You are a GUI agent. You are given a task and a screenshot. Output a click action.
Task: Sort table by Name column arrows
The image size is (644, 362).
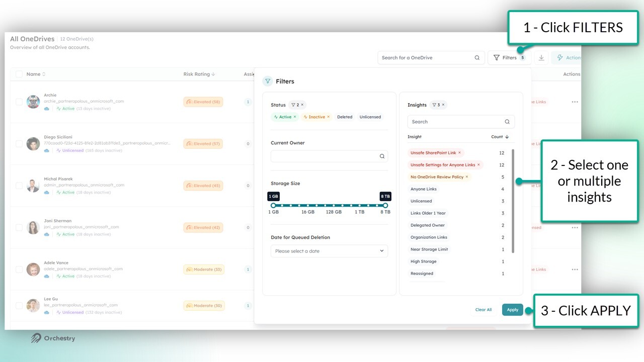pos(44,74)
